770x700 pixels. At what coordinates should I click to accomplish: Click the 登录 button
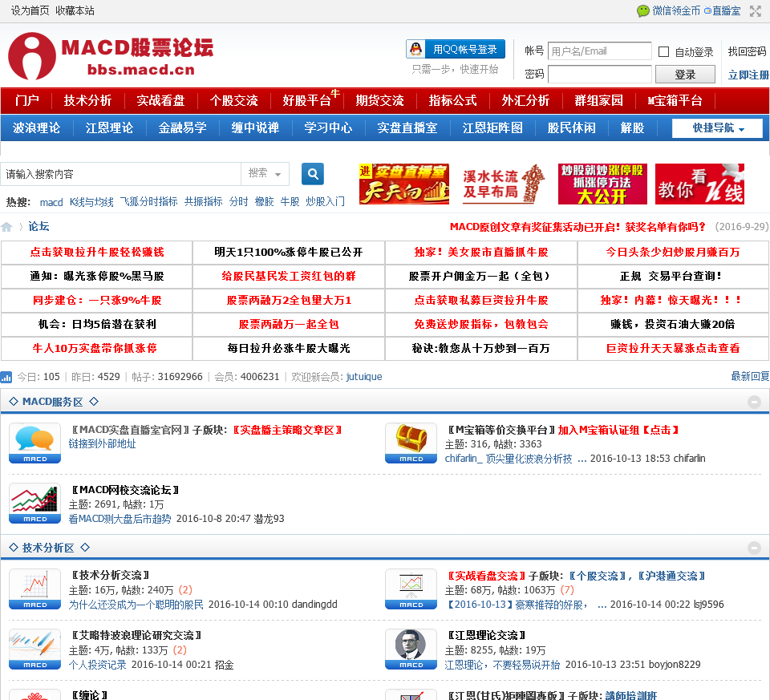coord(685,75)
